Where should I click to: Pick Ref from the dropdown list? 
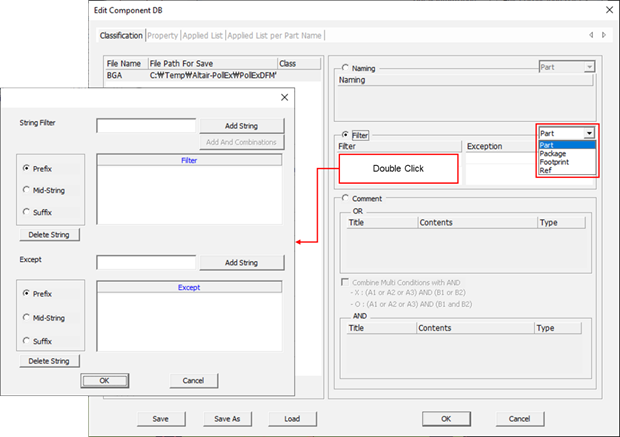click(546, 171)
